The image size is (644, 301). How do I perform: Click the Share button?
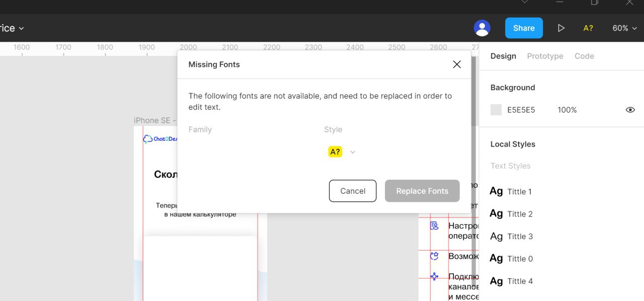click(x=524, y=28)
